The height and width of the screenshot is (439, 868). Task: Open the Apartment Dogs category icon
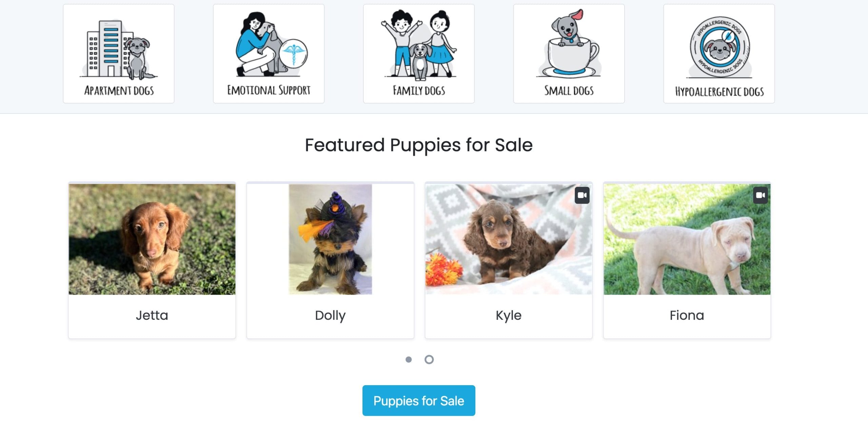click(x=118, y=49)
